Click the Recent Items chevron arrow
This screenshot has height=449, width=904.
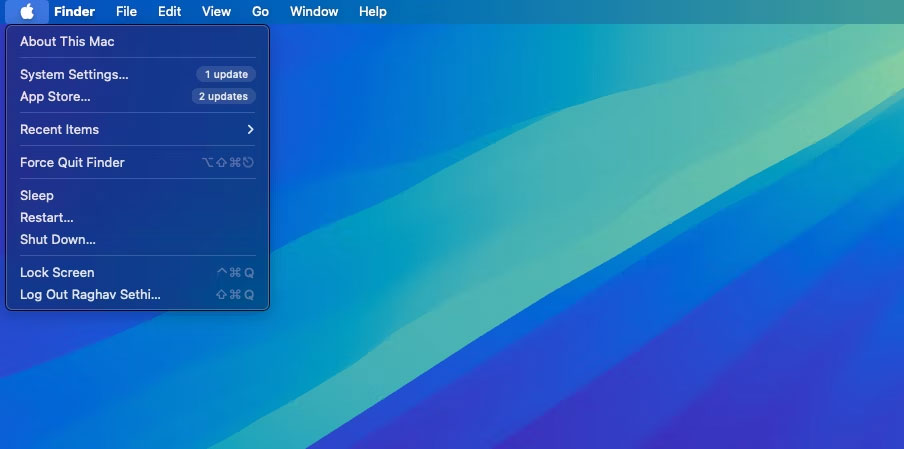250,129
